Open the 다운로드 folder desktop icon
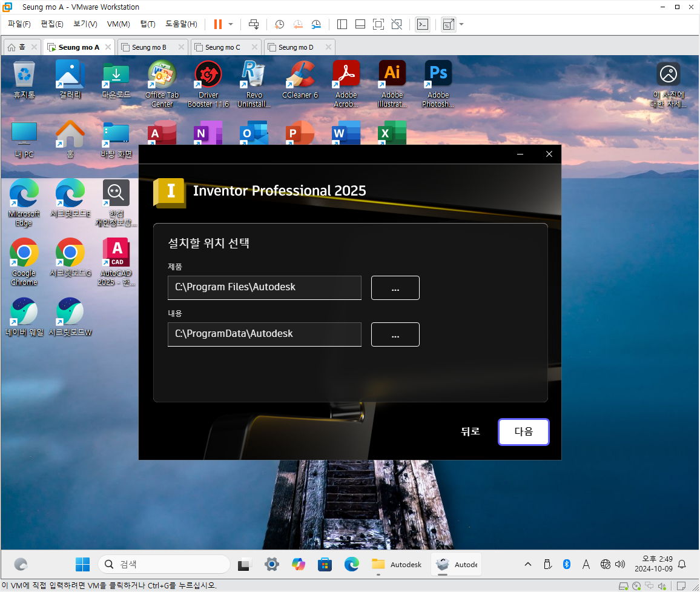Image resolution: width=700 pixels, height=592 pixels. click(x=116, y=80)
